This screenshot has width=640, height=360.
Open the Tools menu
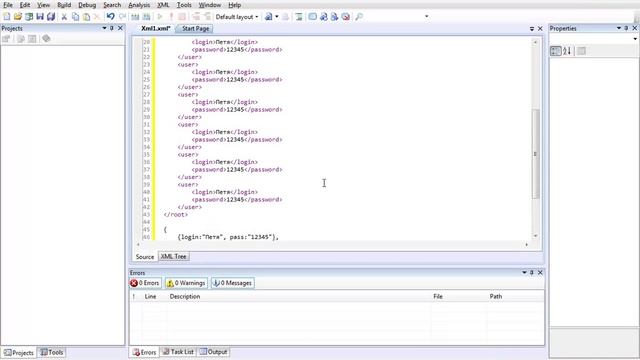click(184, 5)
